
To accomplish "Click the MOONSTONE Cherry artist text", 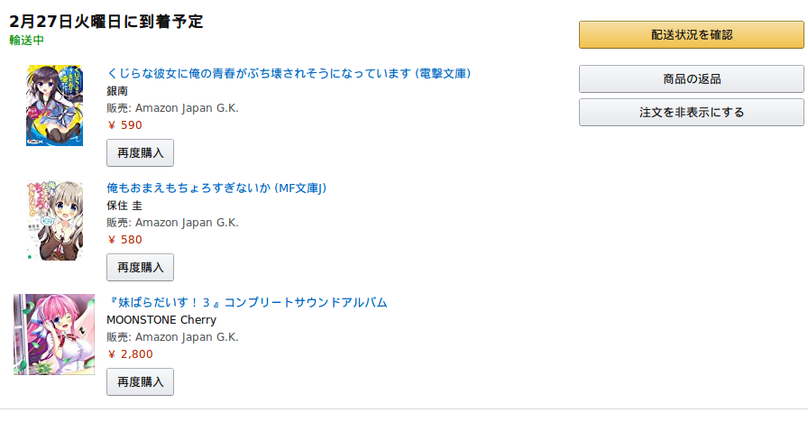I will pos(161,320).
